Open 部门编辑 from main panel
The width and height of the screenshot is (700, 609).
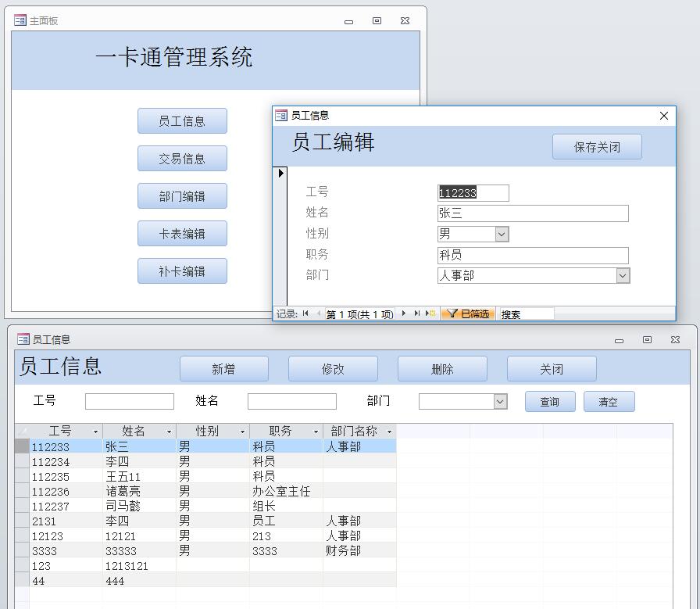point(182,195)
